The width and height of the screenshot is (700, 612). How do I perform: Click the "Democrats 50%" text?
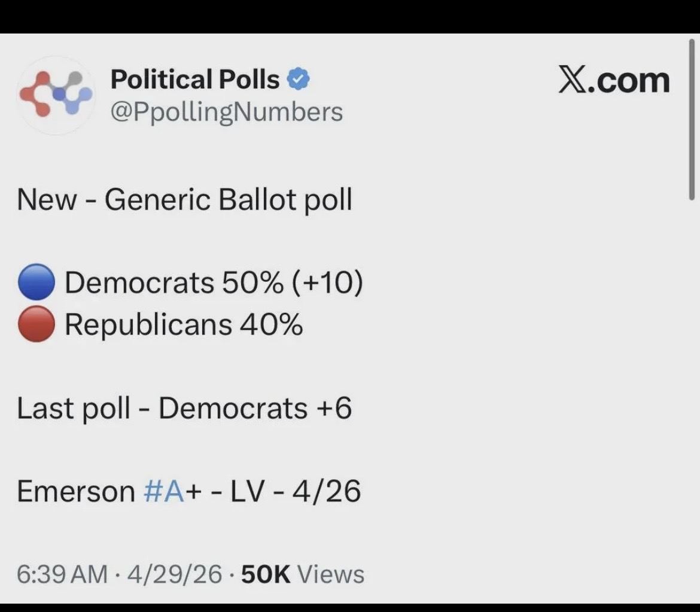(174, 283)
